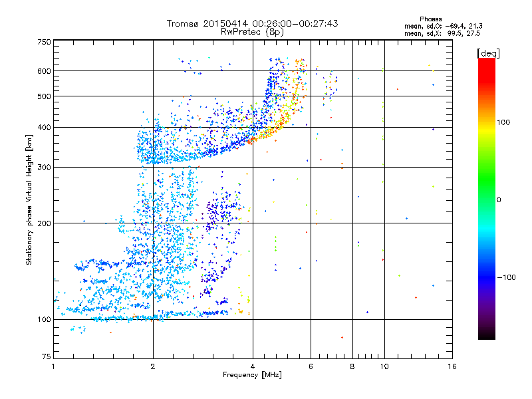The height and width of the screenshot is (399, 532).
Task: Click the 'Stationary phase Virtual Height [km]' axis title
Action: coord(29,199)
